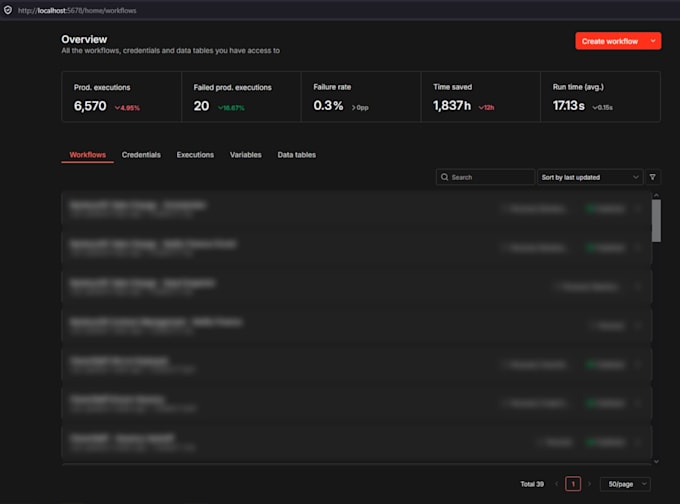
Task: Select page 1 in pagination
Action: pos(573,484)
